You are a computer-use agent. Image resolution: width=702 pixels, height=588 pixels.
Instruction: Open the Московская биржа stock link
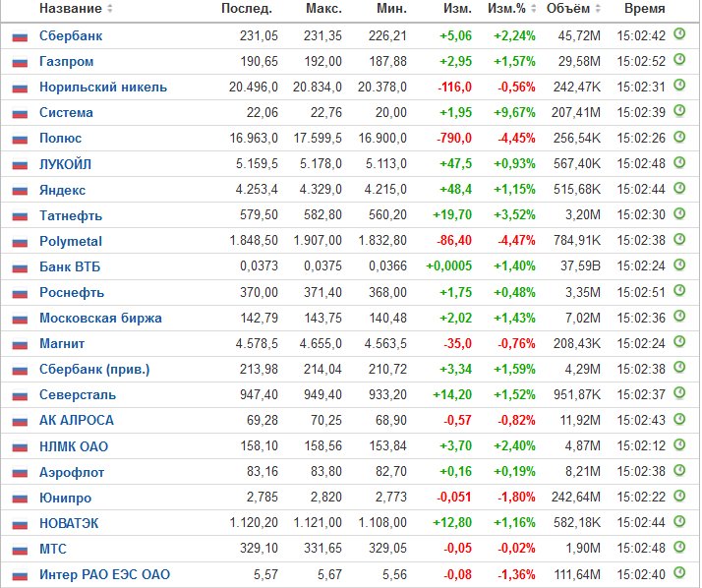100,318
